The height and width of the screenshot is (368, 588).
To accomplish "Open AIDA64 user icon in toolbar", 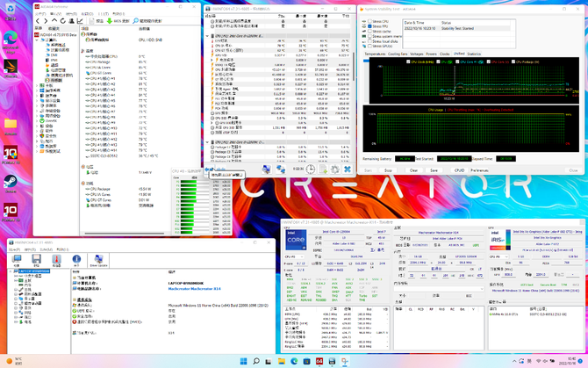I will [x=71, y=21].
